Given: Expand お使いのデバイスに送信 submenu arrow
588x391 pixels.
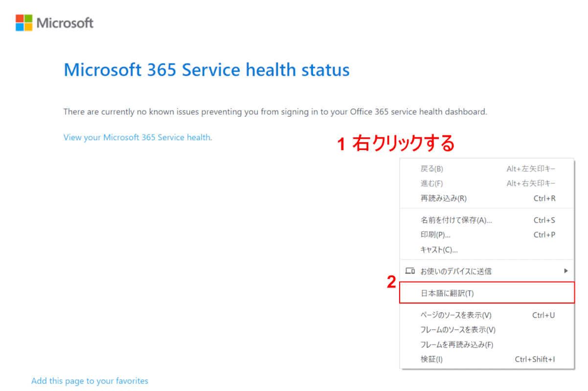Looking at the screenshot, I should (x=566, y=271).
